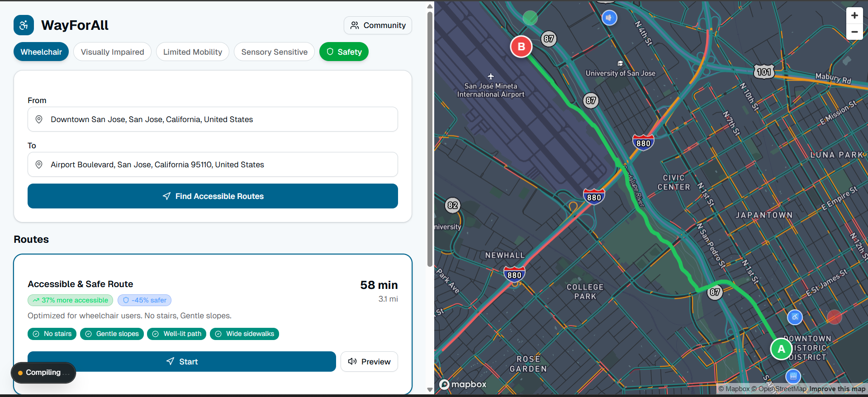Click the blue marker below point A
This screenshot has width=868, height=397.
point(793,376)
